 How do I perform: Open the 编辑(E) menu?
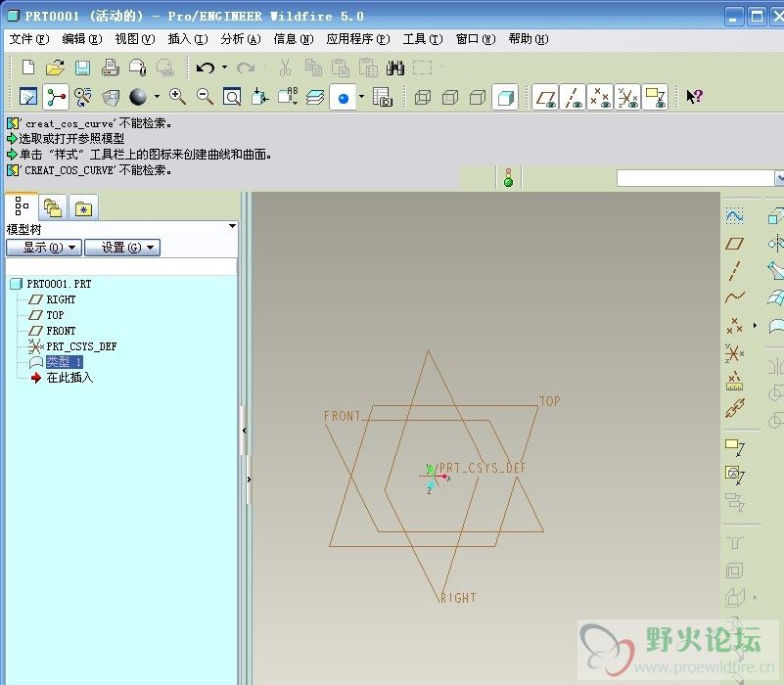coord(82,39)
